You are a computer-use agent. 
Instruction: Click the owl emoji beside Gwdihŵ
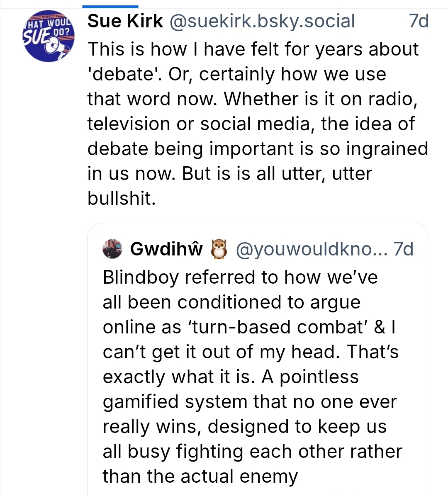(219, 249)
